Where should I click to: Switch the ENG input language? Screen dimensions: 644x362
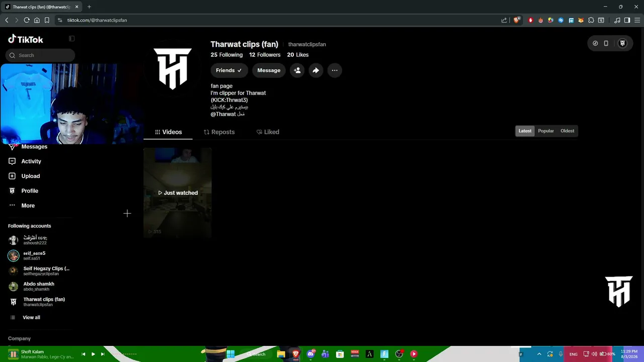(x=574, y=354)
